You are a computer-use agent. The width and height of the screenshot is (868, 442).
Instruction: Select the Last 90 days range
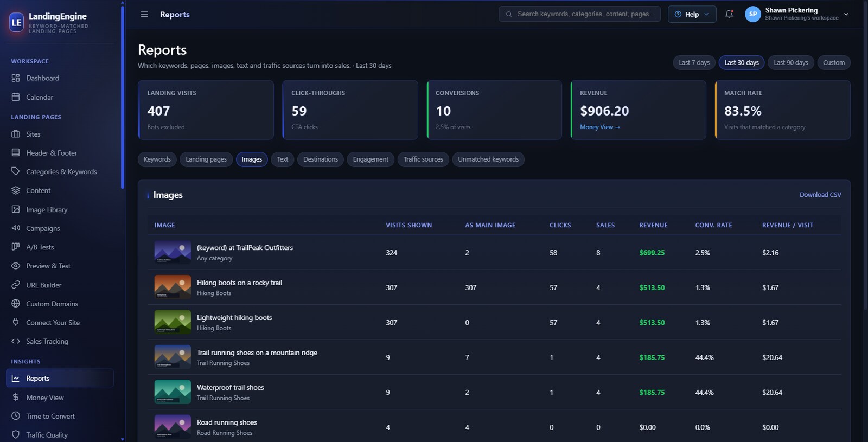(x=791, y=62)
